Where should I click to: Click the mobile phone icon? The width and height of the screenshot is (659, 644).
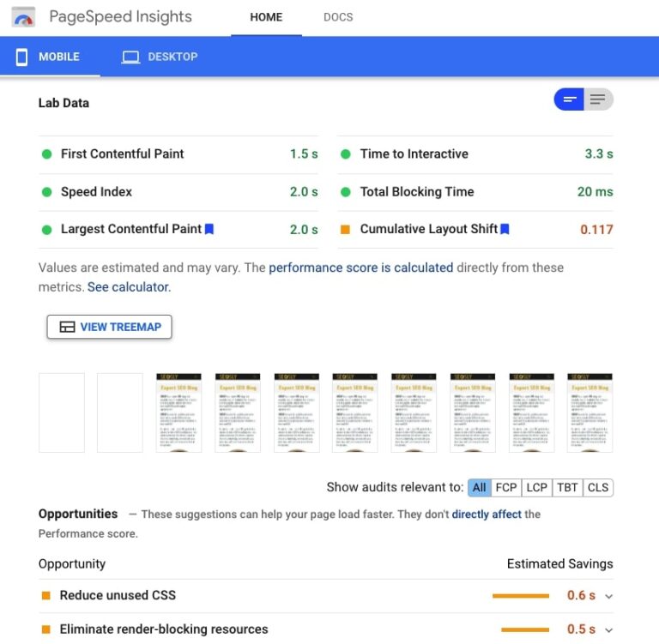coord(21,57)
